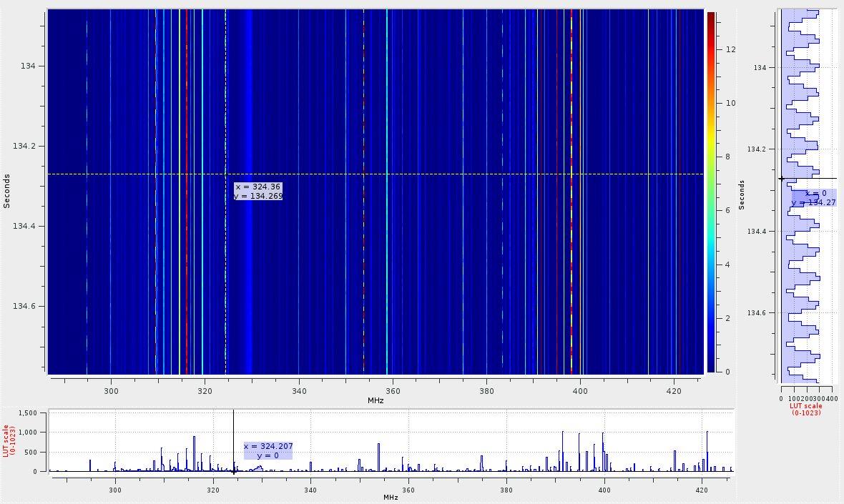
Task: Click the 134.6 tick on spectrogram time axis
Action: click(24, 306)
